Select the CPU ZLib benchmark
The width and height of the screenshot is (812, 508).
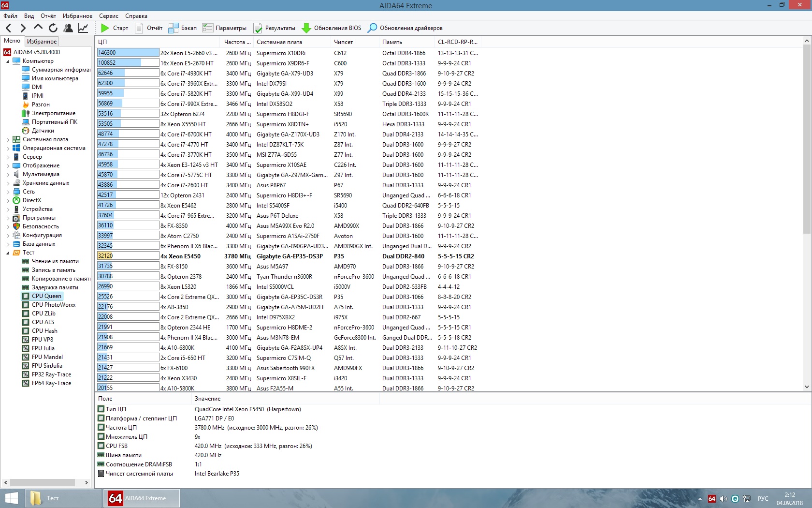[39, 314]
